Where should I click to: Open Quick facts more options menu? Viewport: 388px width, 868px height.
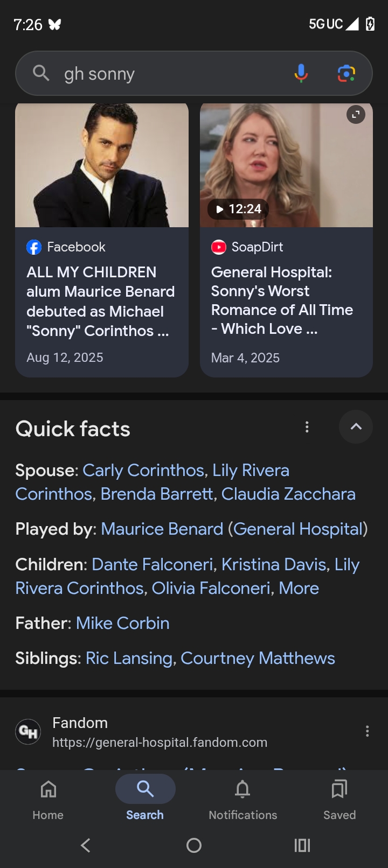click(x=307, y=427)
